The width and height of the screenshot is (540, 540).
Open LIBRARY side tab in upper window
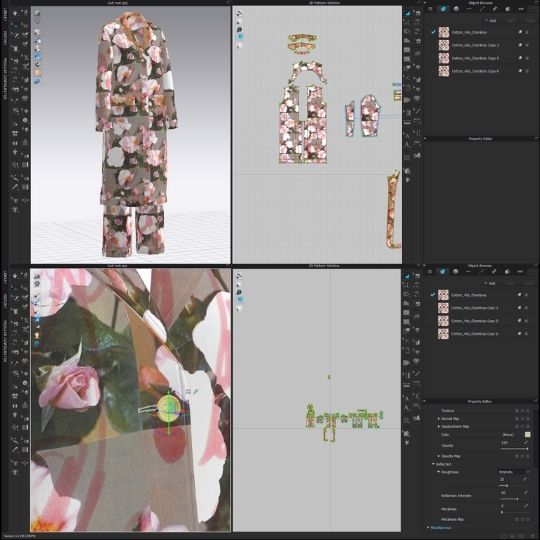click(5, 15)
